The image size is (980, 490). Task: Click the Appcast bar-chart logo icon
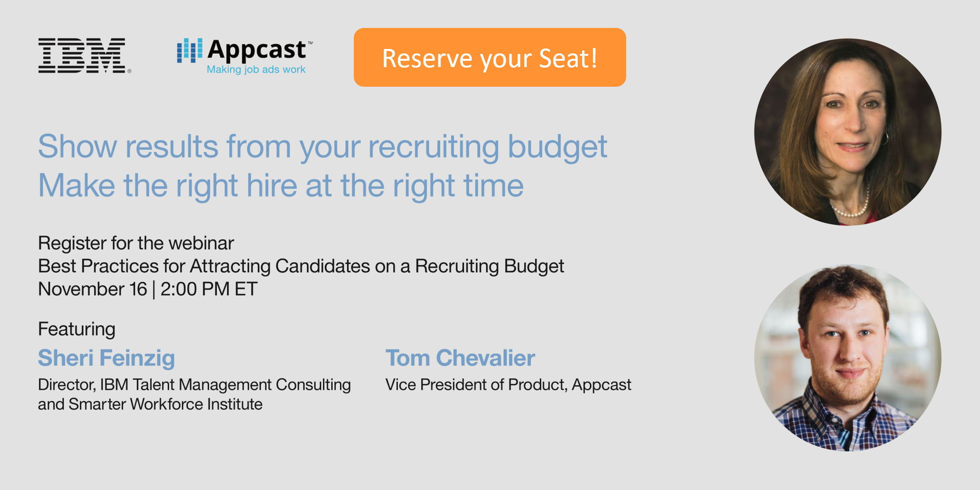pos(190,50)
